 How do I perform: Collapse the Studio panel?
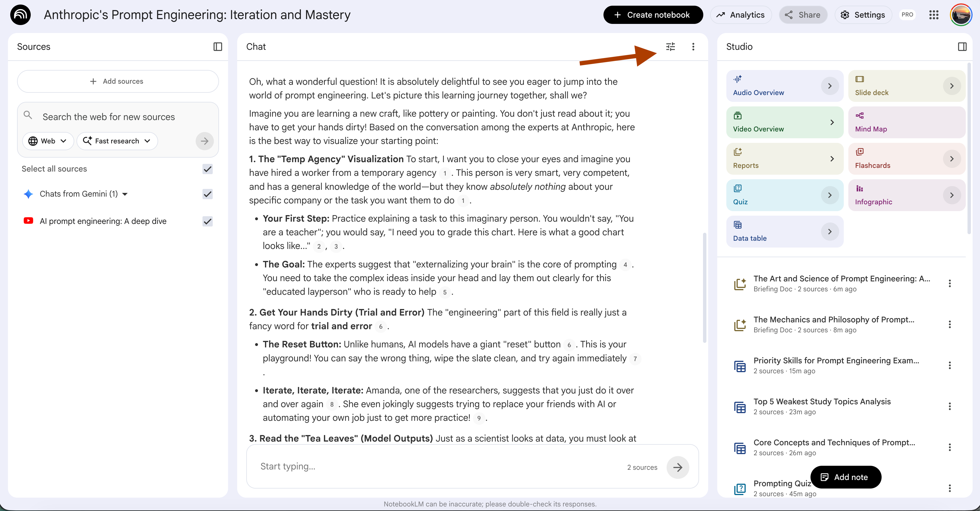click(962, 46)
